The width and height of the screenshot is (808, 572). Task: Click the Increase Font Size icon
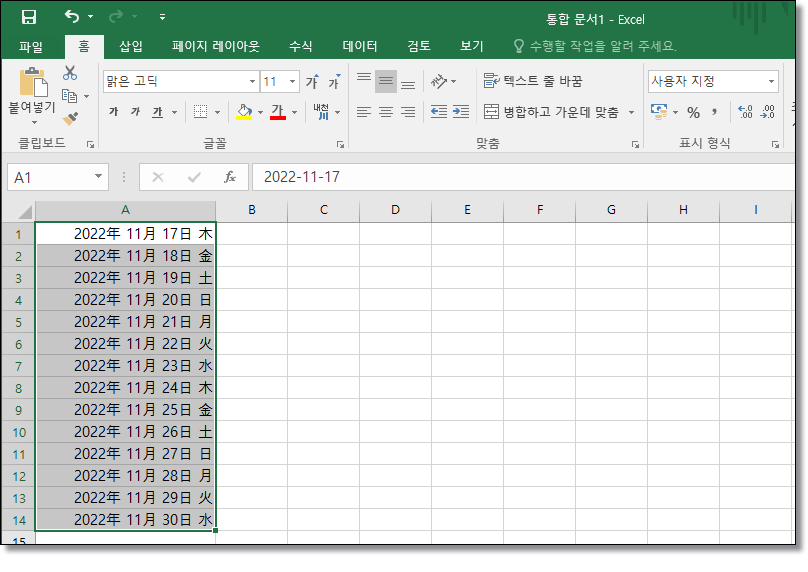[312, 81]
